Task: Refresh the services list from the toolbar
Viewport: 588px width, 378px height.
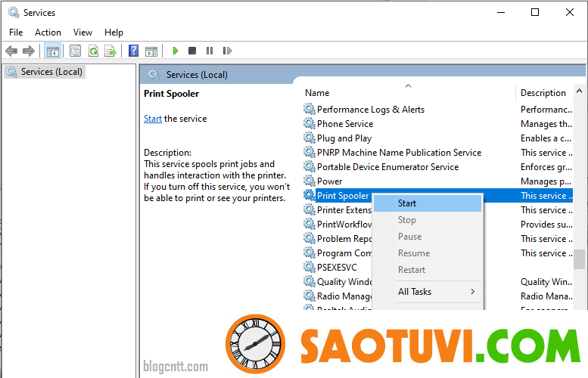Action: tap(93, 51)
